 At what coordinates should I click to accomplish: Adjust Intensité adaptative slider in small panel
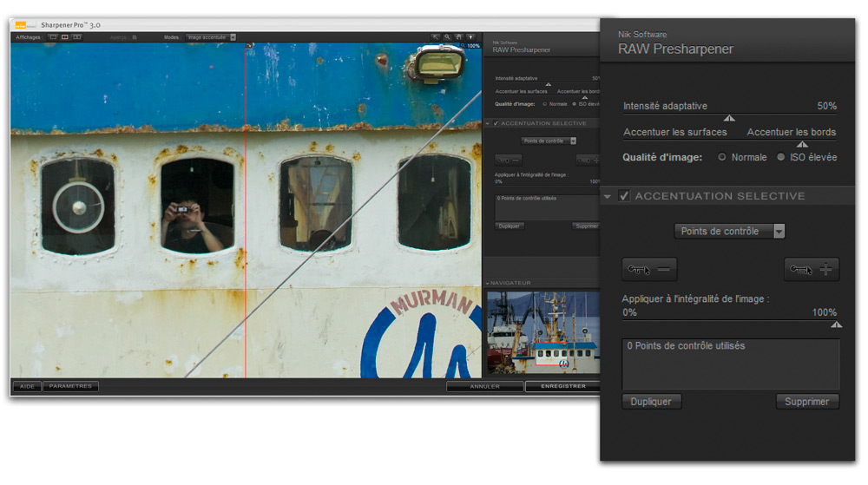pos(548,84)
